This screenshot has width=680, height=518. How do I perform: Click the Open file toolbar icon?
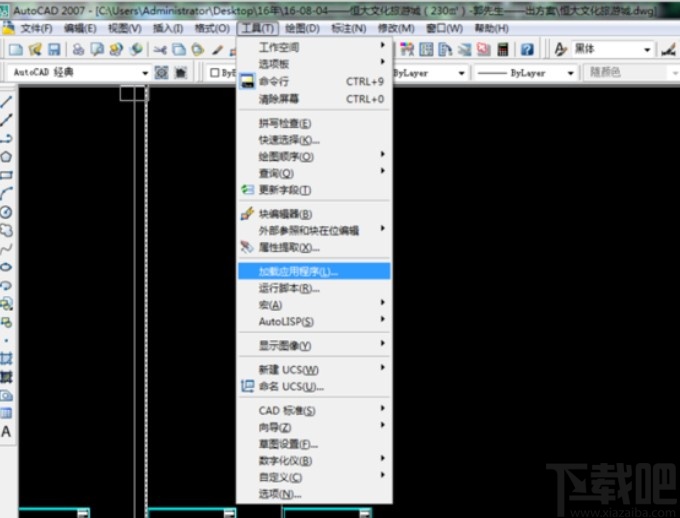[x=35, y=49]
